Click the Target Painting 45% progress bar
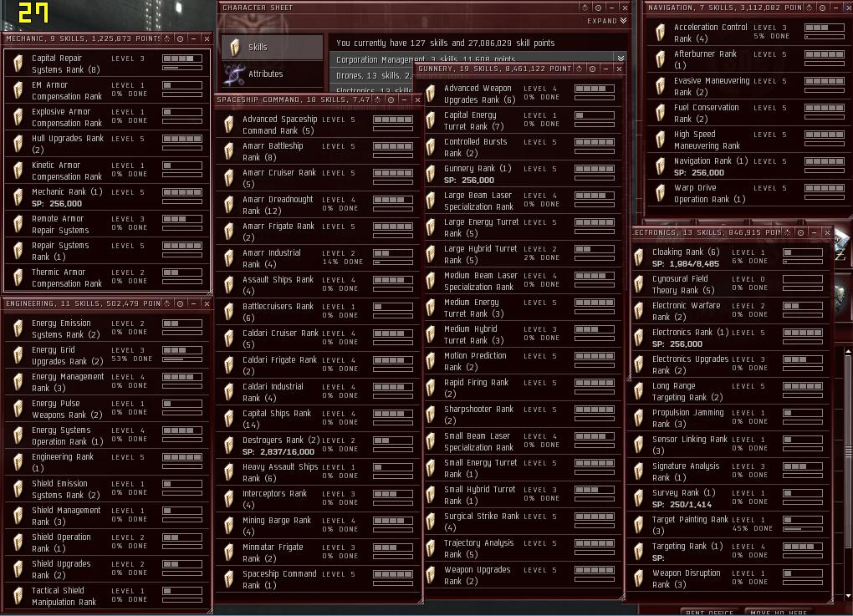Viewport: 853px width, 616px height. 803,529
